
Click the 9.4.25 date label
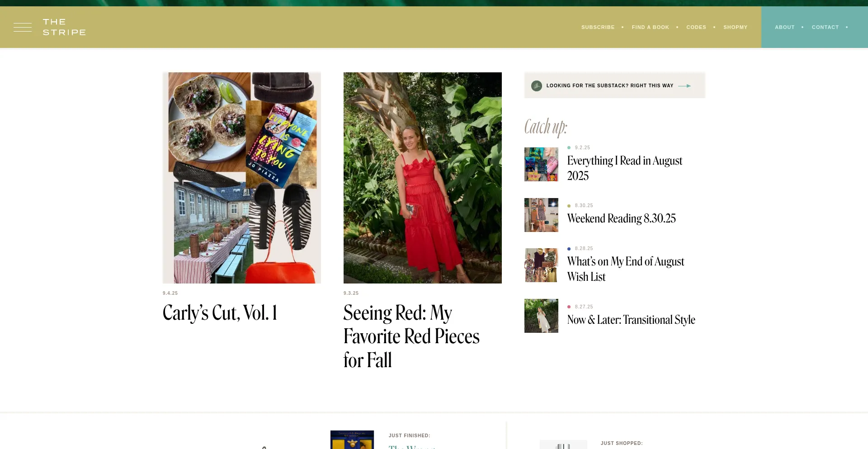170,293
